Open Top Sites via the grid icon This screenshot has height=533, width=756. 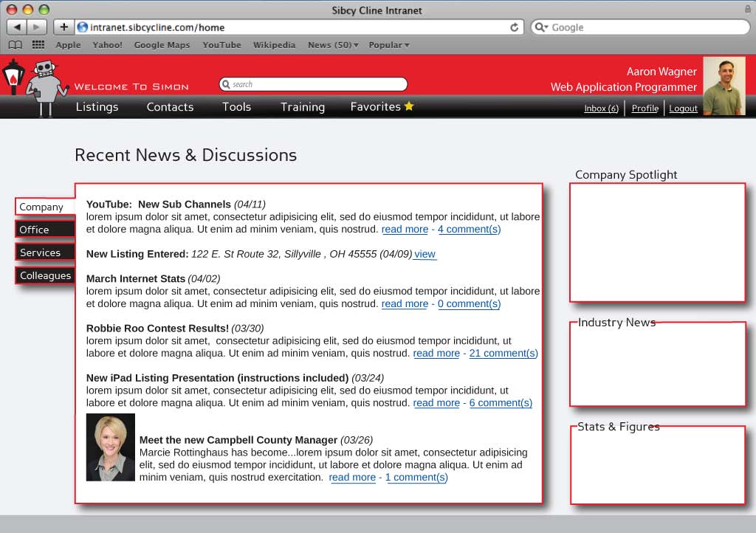38,44
